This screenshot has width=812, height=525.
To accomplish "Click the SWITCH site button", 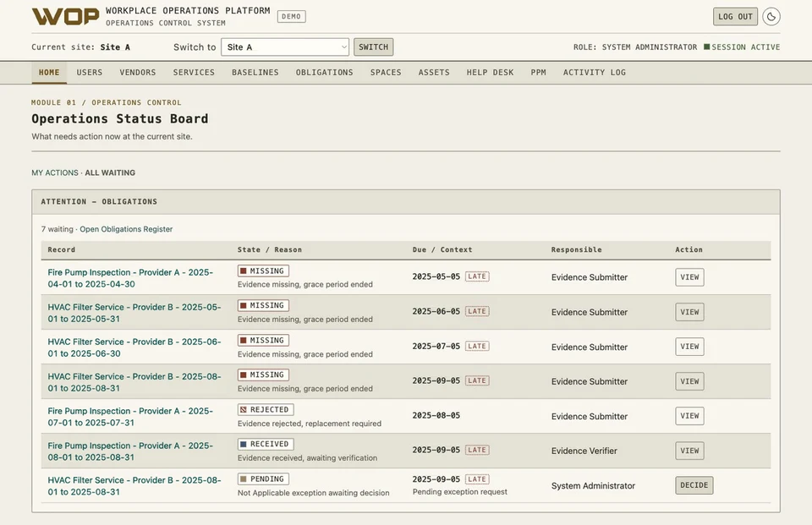I will 373,47.
